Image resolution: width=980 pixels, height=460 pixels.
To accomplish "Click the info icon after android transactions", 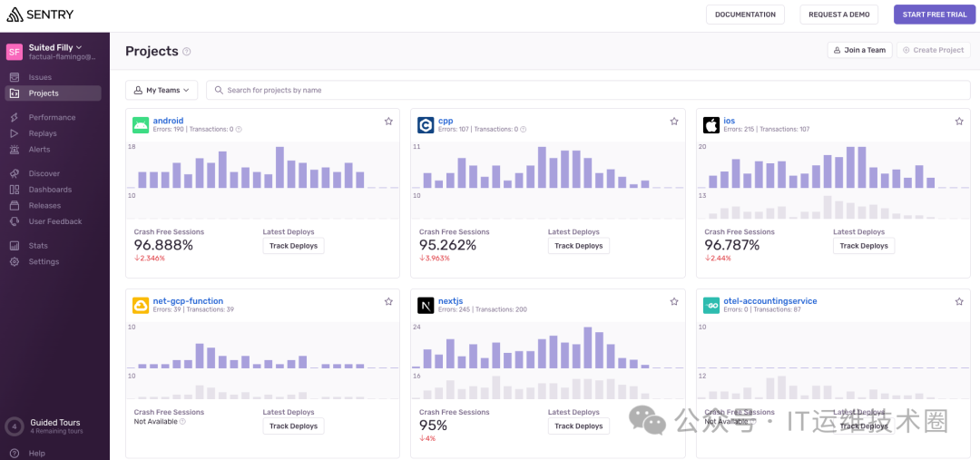I will (239, 130).
